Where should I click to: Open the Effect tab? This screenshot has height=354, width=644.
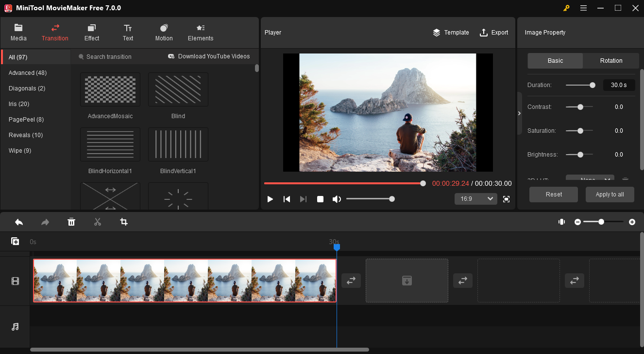pyautogui.click(x=91, y=33)
